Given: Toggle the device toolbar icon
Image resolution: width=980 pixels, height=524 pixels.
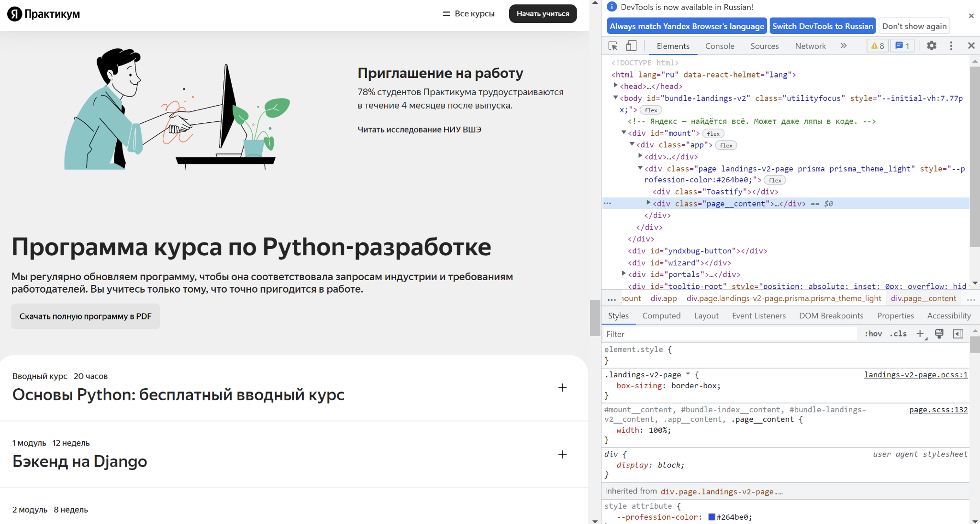Looking at the screenshot, I should (631, 46).
